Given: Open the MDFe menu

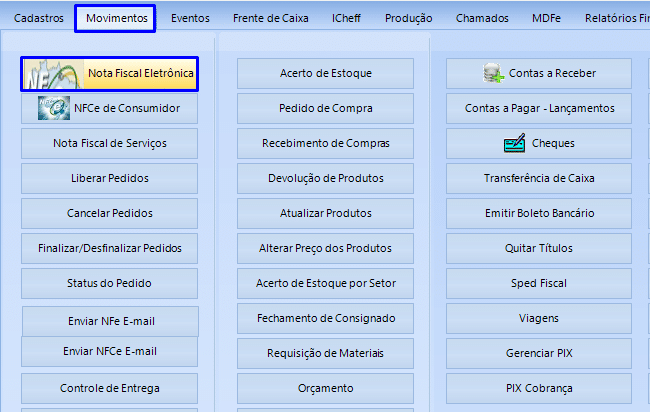Looking at the screenshot, I should pos(546,18).
